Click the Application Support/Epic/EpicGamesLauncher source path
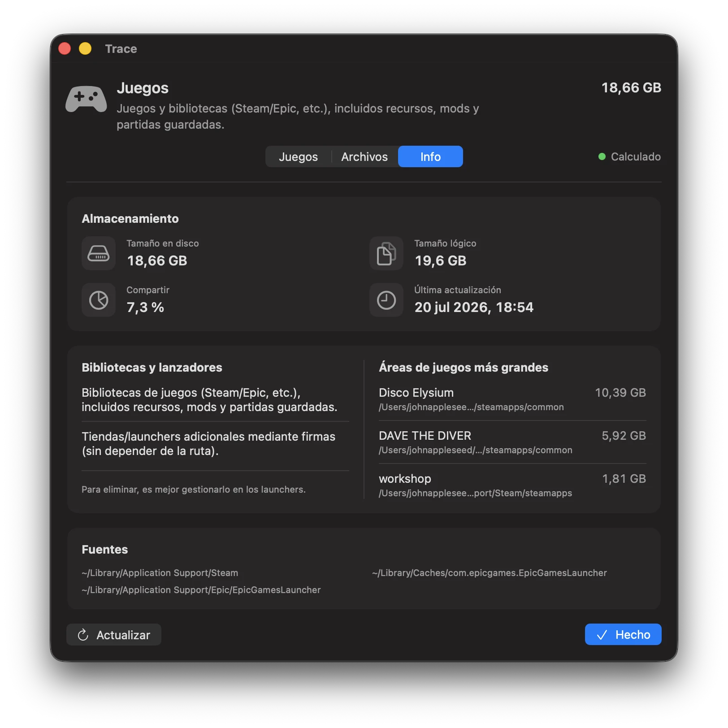Image resolution: width=728 pixels, height=728 pixels. pos(201,590)
